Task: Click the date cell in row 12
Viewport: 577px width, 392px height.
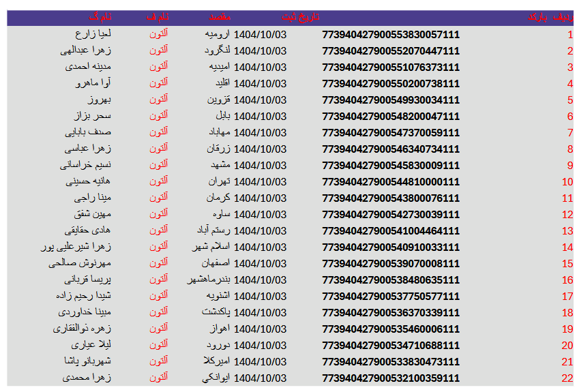Action: tap(260, 215)
